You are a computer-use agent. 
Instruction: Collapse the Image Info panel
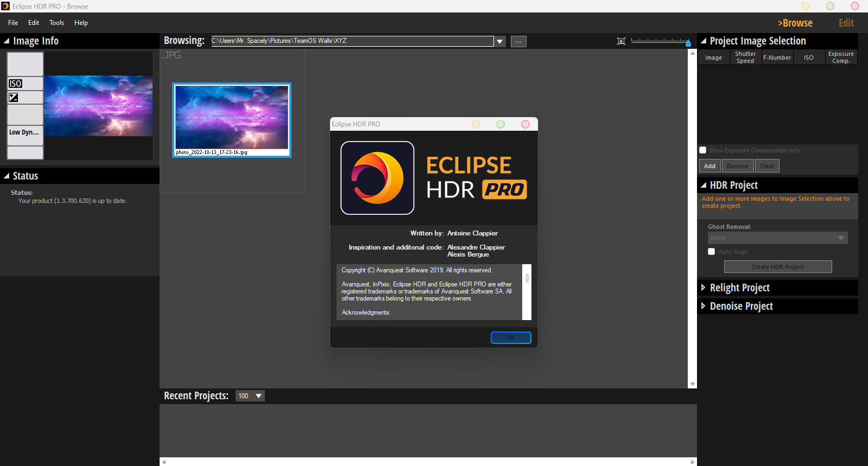coord(7,41)
